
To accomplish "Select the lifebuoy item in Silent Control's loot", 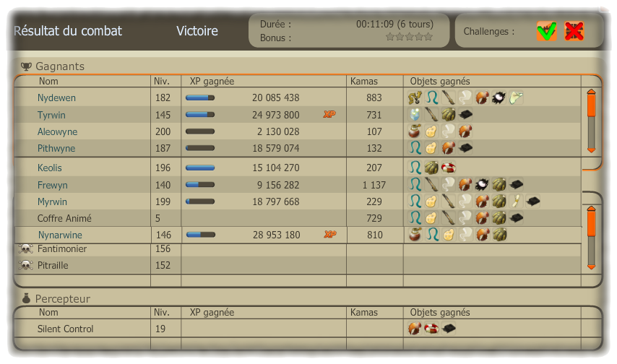I will click(x=431, y=329).
